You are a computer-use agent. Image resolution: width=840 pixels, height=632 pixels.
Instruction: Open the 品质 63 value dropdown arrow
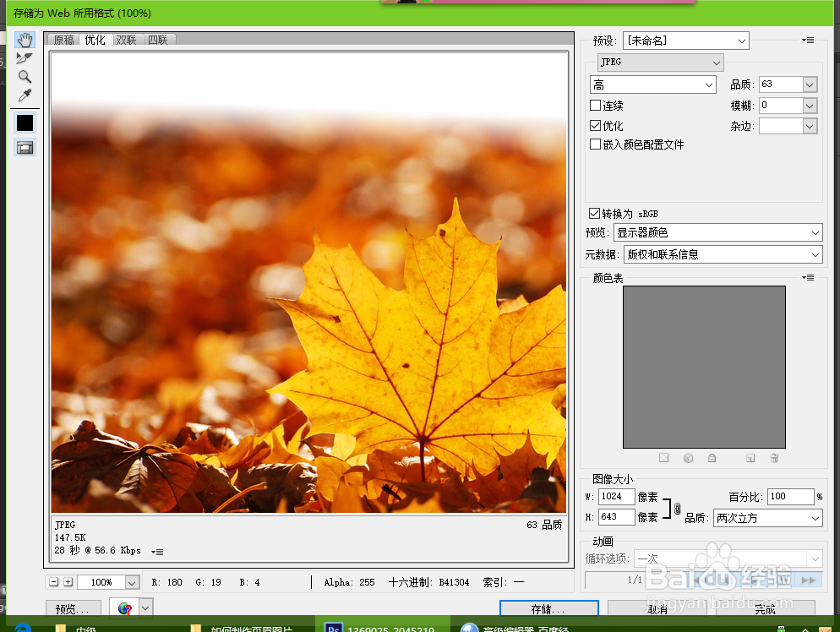(x=810, y=84)
